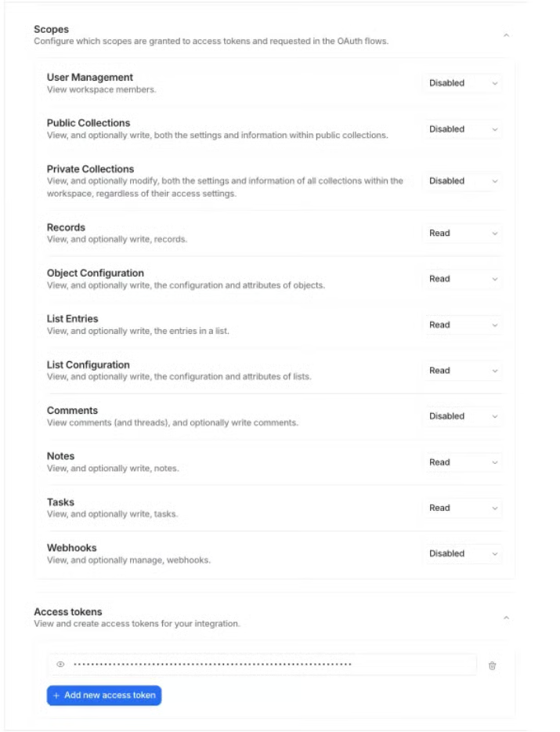Screen dimensions: 560x732
Task: Open the Comments scope dropdown
Action: 463,416
